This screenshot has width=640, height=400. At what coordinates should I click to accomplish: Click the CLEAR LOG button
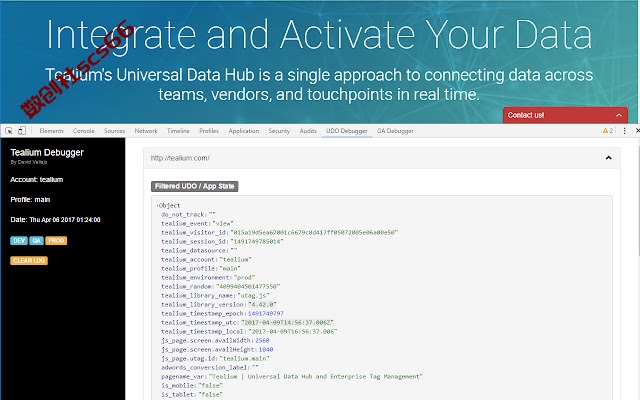click(x=29, y=261)
